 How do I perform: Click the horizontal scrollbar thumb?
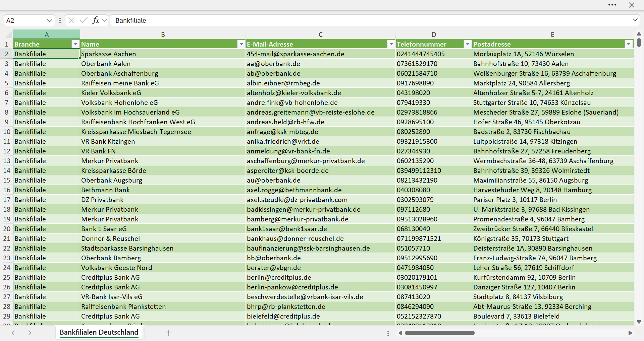click(439, 333)
